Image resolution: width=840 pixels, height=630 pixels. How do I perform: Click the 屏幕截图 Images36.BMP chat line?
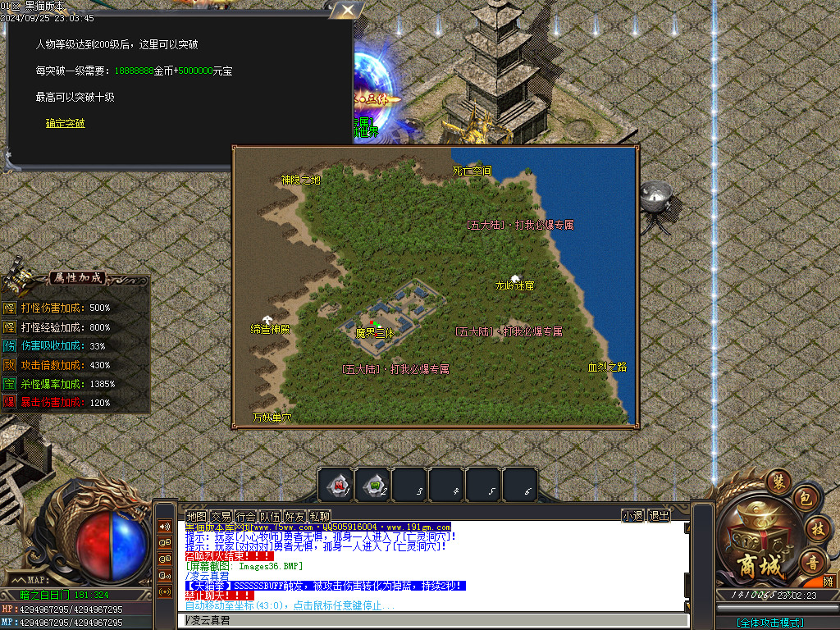(x=244, y=566)
